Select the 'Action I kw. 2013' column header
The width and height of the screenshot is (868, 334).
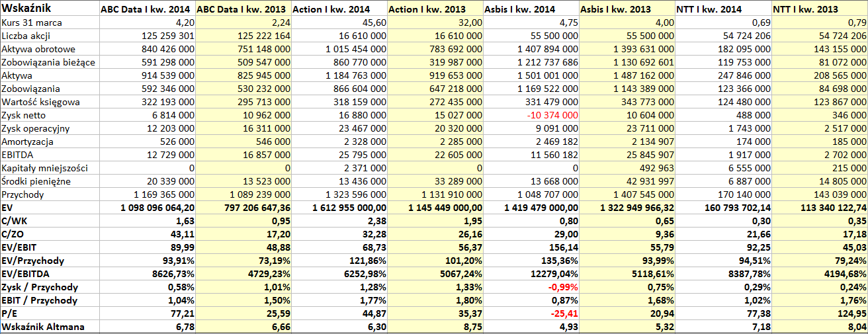(x=435, y=9)
